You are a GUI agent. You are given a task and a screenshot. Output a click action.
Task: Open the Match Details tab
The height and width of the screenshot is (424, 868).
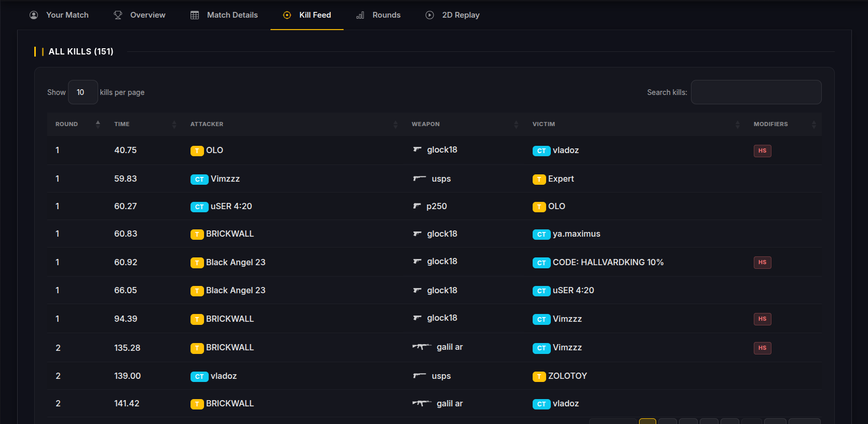coord(224,15)
